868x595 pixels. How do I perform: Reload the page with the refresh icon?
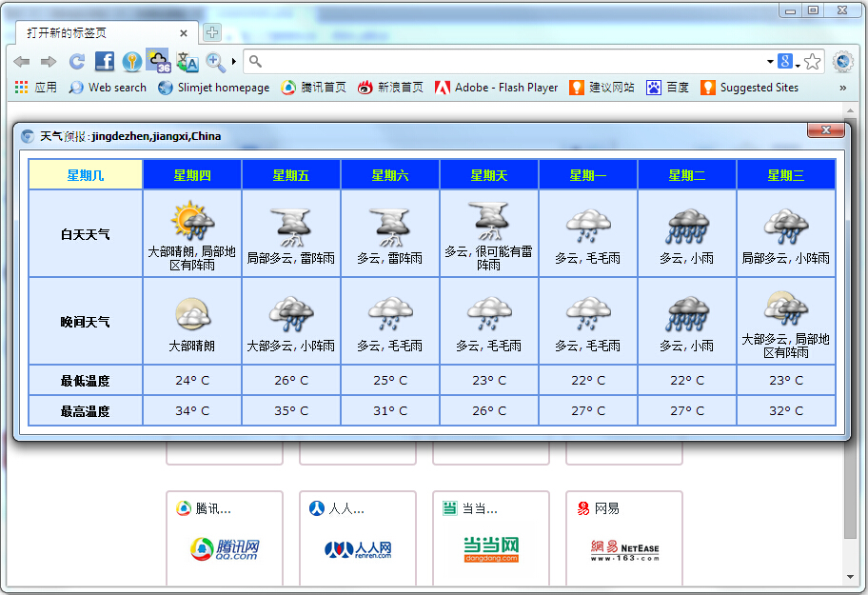[x=75, y=61]
